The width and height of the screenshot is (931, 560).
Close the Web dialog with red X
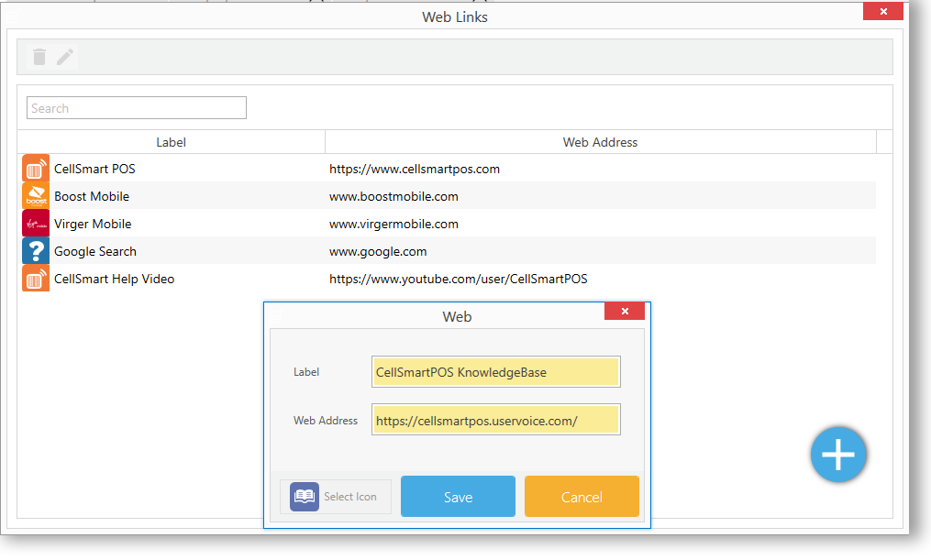(x=625, y=312)
